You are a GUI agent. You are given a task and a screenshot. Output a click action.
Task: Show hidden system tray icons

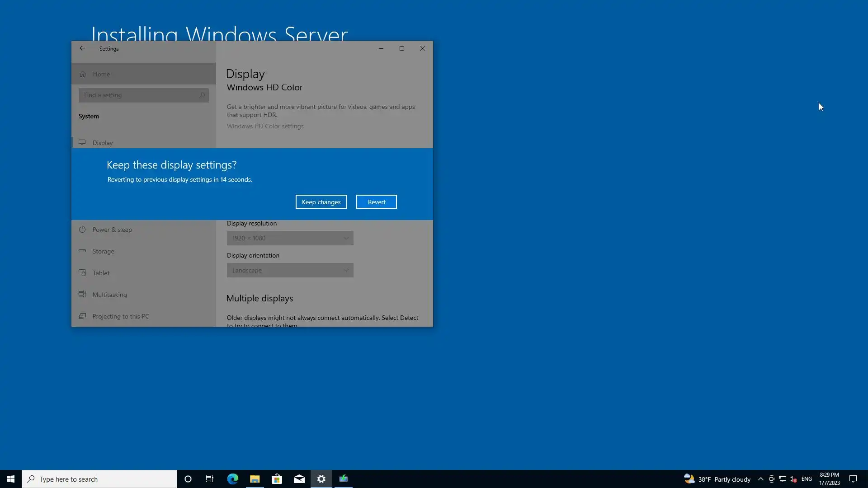point(761,479)
